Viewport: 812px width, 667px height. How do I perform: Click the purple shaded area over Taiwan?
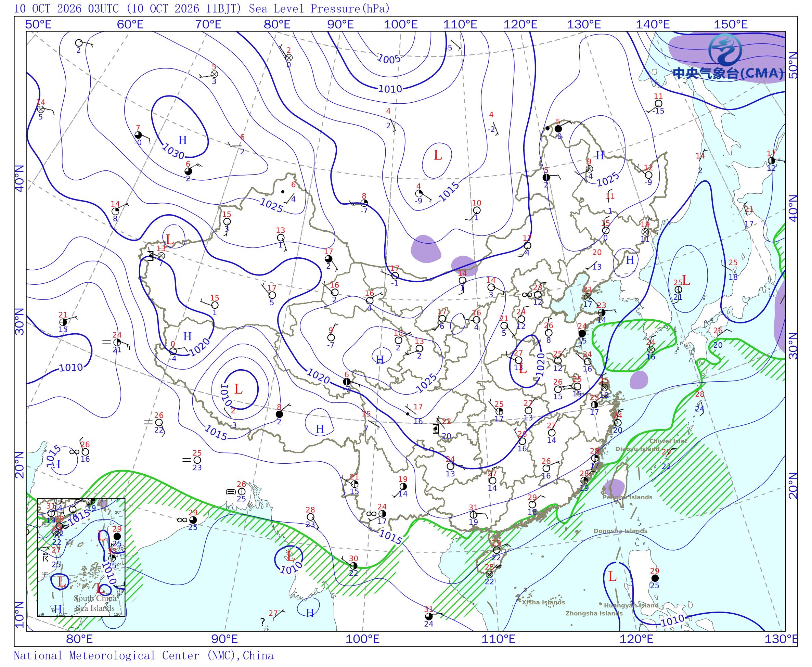614,488
